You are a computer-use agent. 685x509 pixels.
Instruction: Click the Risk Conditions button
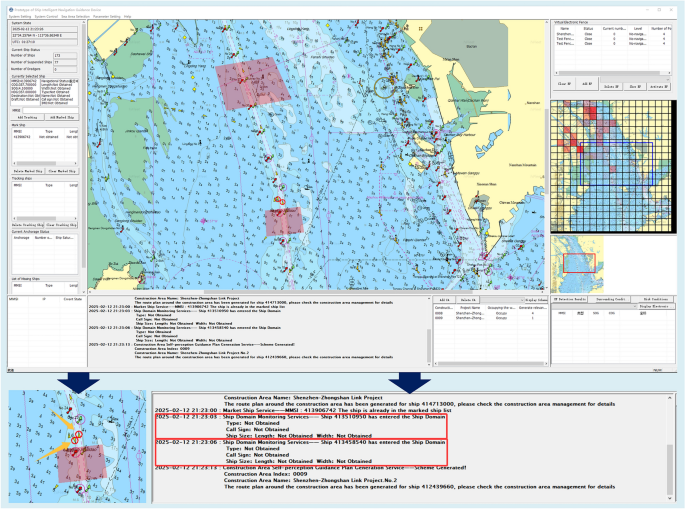tap(656, 299)
